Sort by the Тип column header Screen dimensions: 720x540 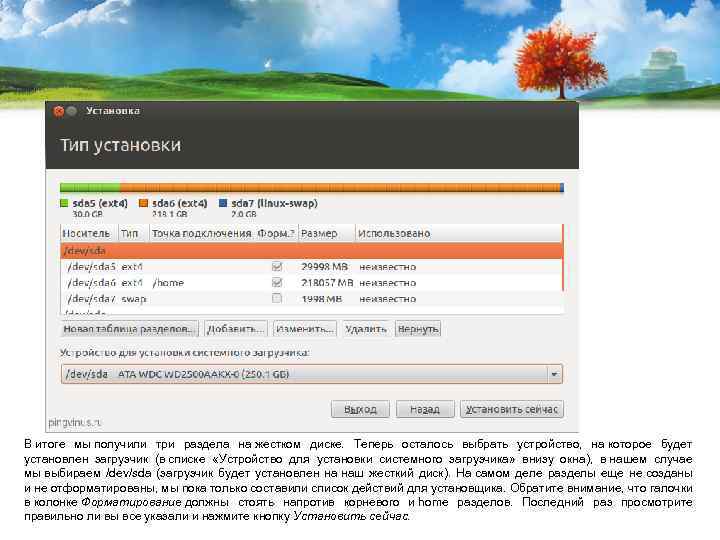(x=134, y=233)
